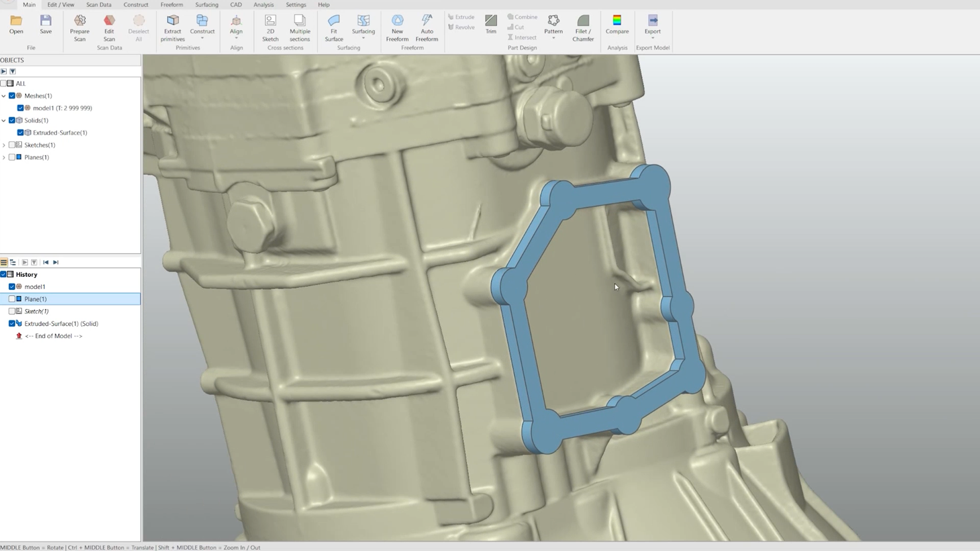Launch the Auto Freeform tool
The width and height of the screenshot is (980, 551).
point(427,20)
